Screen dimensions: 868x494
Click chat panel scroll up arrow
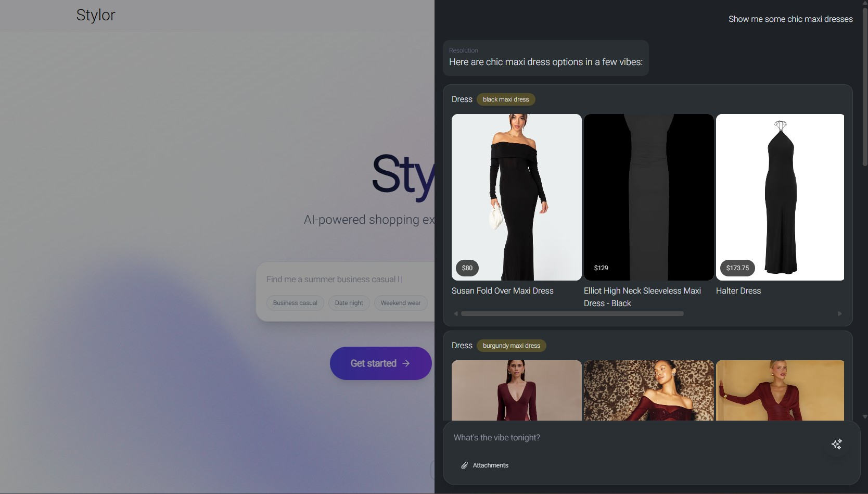tap(864, 3)
